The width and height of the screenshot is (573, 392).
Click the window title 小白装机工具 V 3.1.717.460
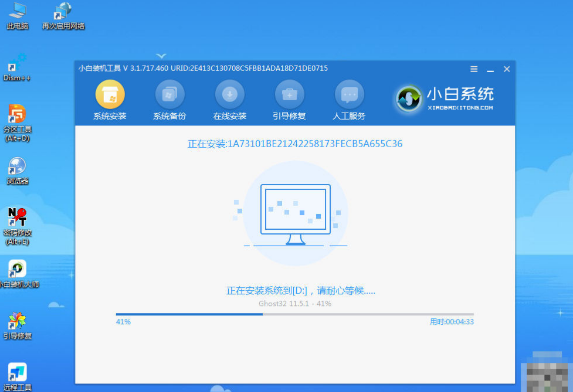point(123,69)
